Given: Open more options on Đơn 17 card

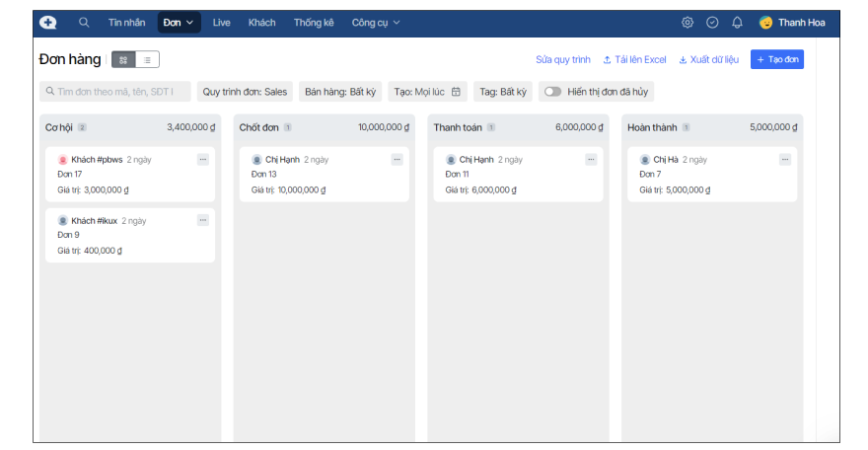Looking at the screenshot, I should 203,159.
